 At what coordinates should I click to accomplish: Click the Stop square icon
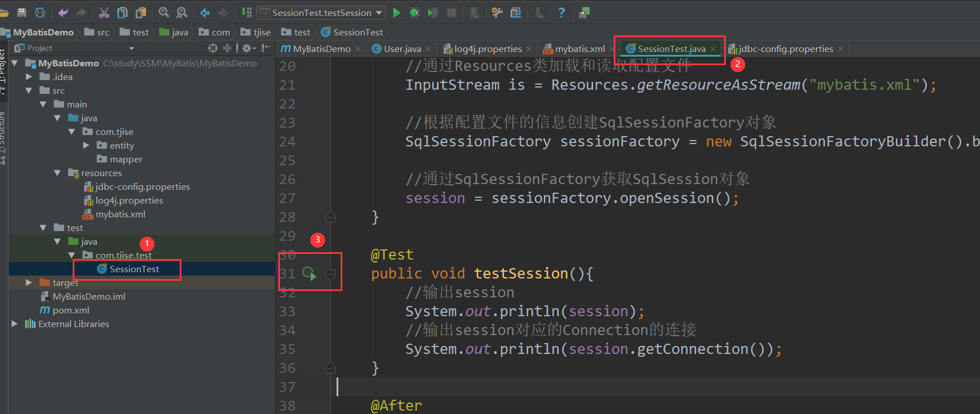pos(452,12)
